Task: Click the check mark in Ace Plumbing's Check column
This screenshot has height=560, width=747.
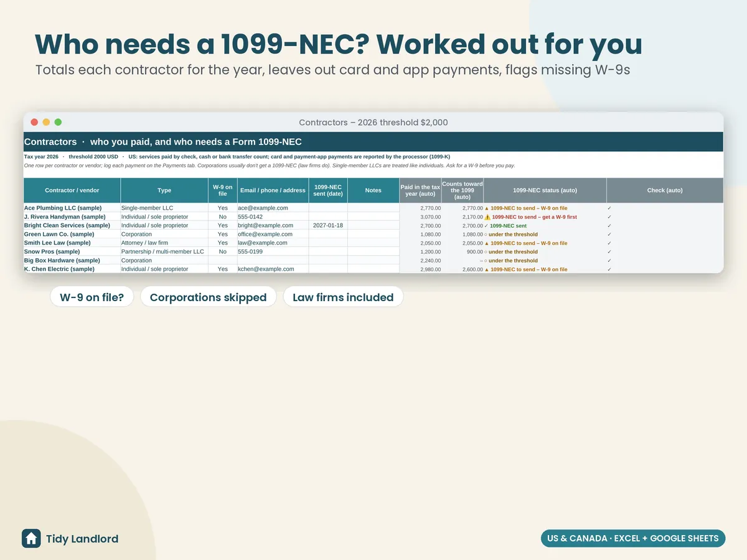Action: (609, 208)
